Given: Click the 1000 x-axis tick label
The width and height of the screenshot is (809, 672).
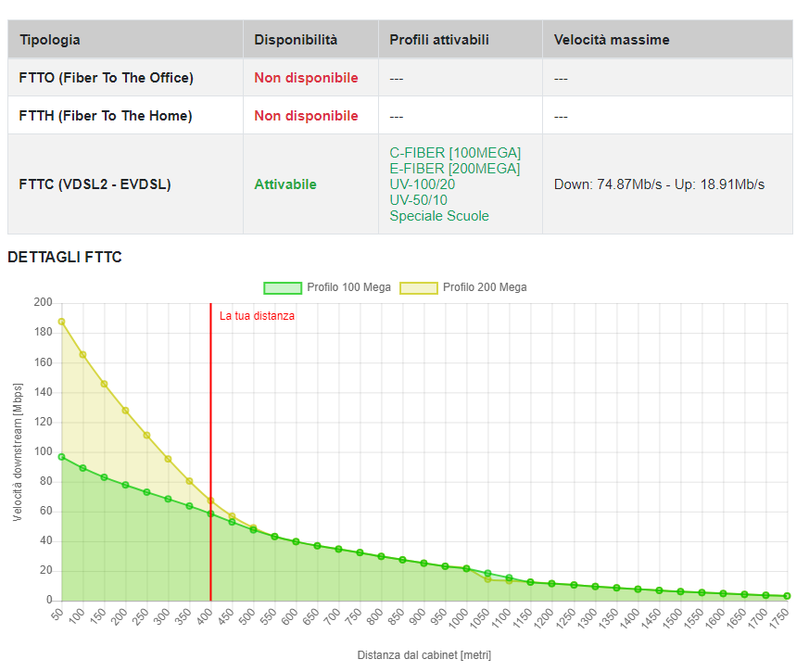Looking at the screenshot, I should (460, 618).
